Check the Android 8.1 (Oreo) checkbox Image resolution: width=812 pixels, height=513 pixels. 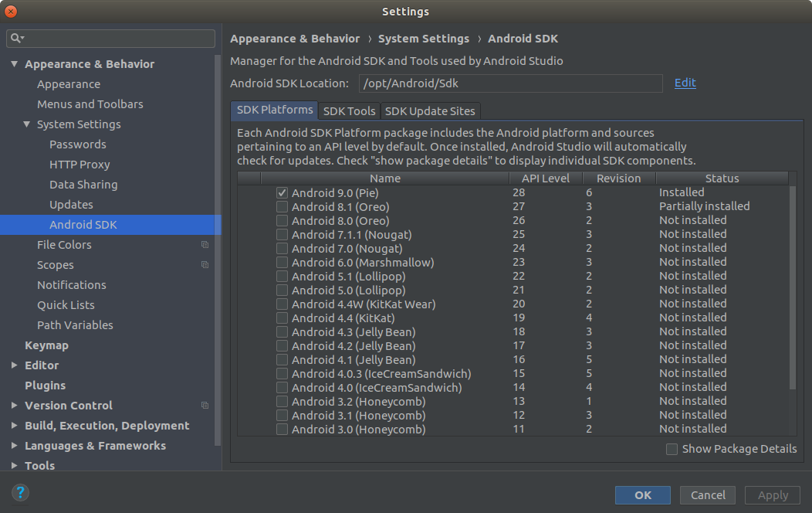click(x=282, y=207)
